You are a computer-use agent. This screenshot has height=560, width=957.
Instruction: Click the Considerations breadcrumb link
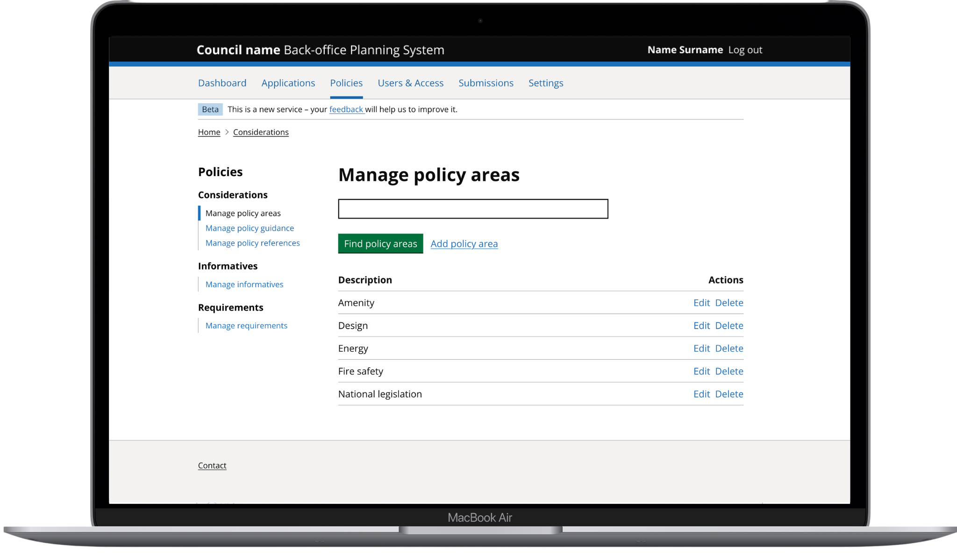[x=261, y=132]
